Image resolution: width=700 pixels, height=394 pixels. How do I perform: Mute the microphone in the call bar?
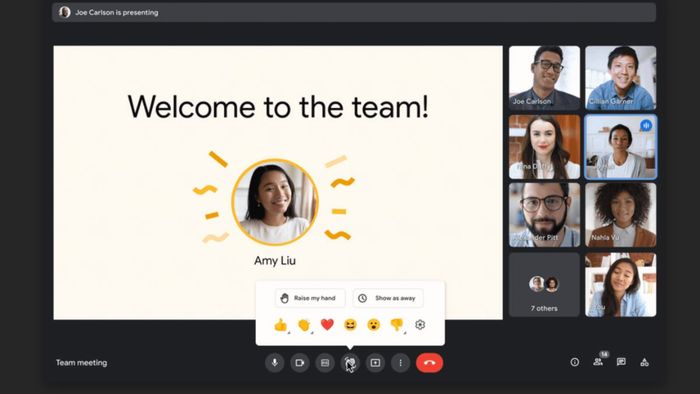click(x=275, y=363)
